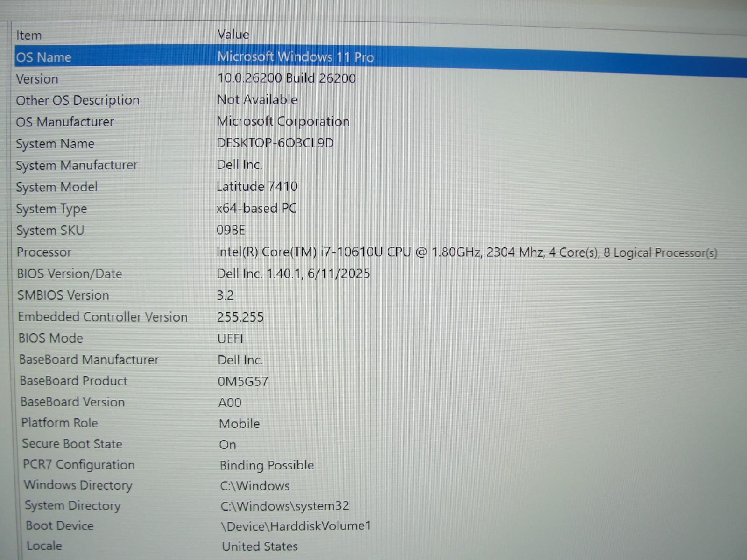Select the value Microsoft Windows 11 Pro
Screen dimensions: 747x560
(296, 57)
